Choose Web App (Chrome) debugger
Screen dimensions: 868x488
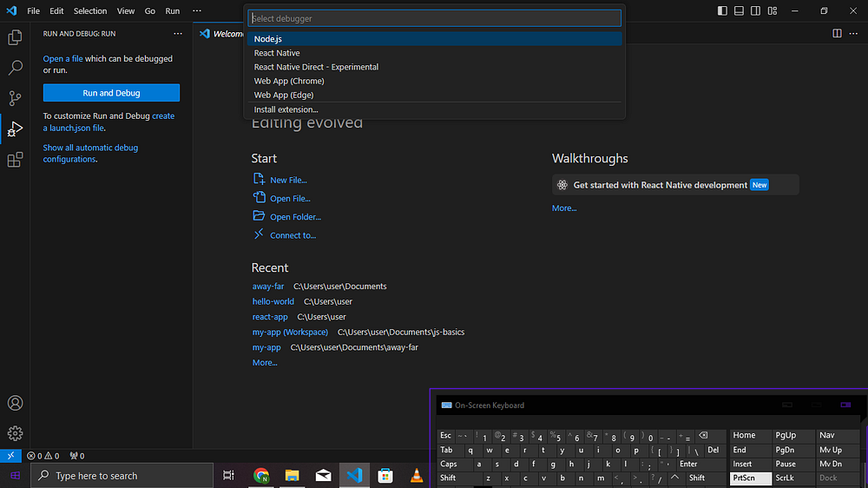click(435, 81)
